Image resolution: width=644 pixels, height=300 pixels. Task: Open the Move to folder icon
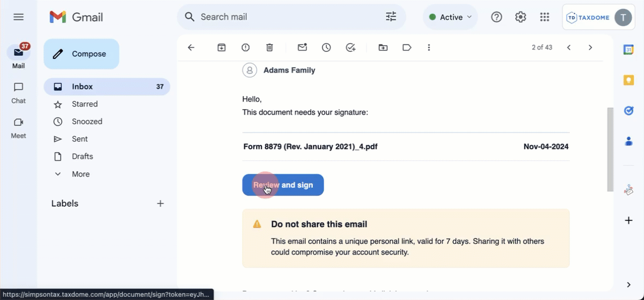pos(383,47)
